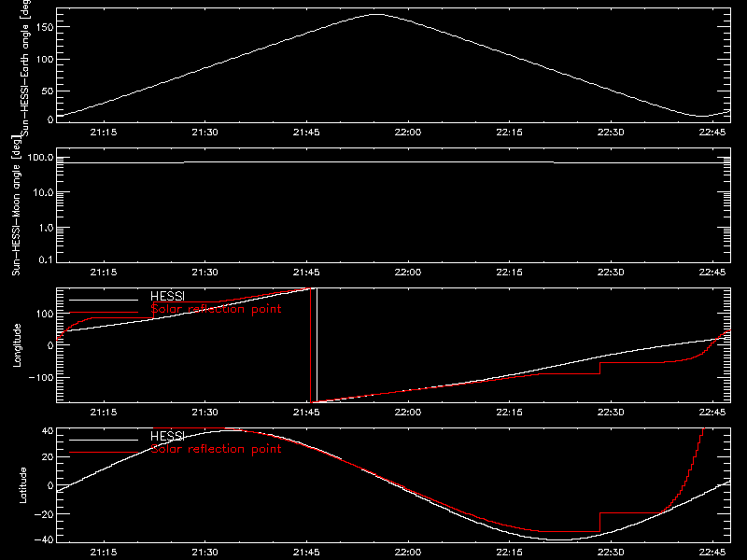The width and height of the screenshot is (747, 560).
Task: Click the 40 tick label on Latitude axis
Action: pyautogui.click(x=48, y=431)
